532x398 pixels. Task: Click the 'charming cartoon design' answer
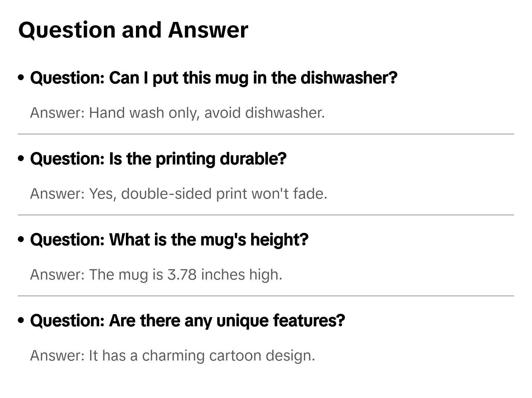coord(228,356)
